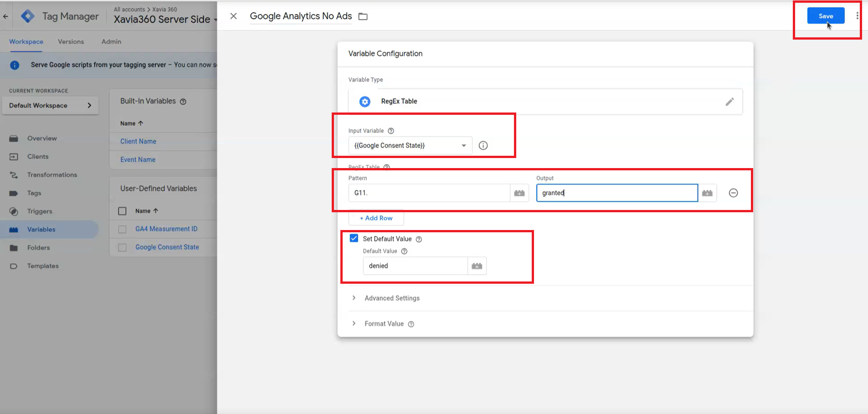Open the Event Name built-in variable

point(138,160)
